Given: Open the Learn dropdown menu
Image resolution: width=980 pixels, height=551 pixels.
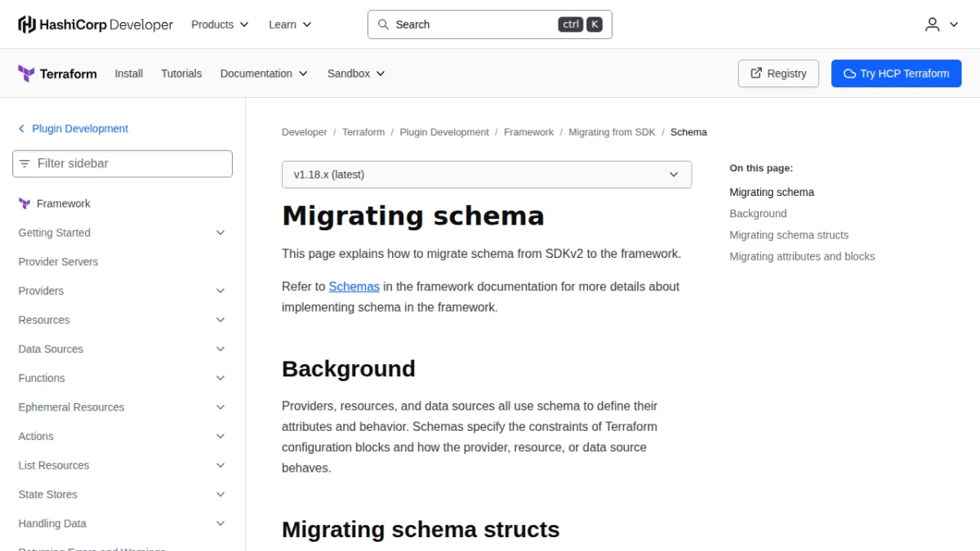Looking at the screenshot, I should (x=290, y=24).
